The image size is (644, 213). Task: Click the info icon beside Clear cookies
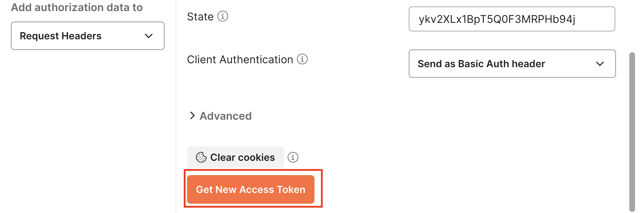(x=293, y=157)
